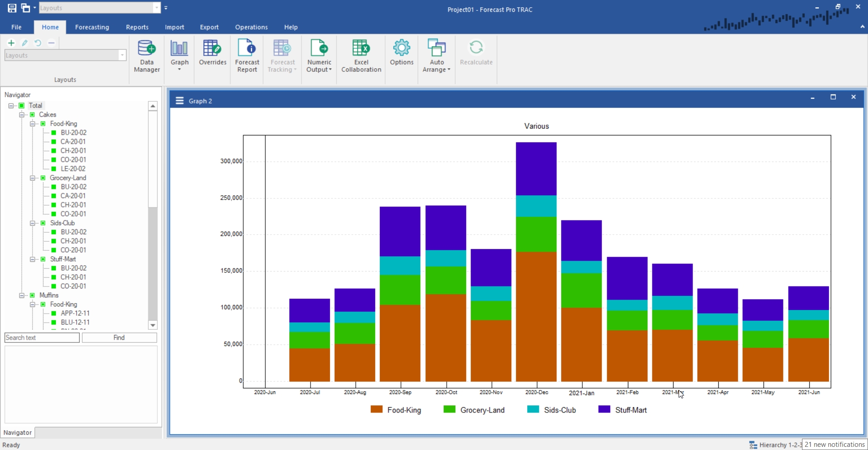
Task: Switch to the Export tab
Action: point(209,27)
